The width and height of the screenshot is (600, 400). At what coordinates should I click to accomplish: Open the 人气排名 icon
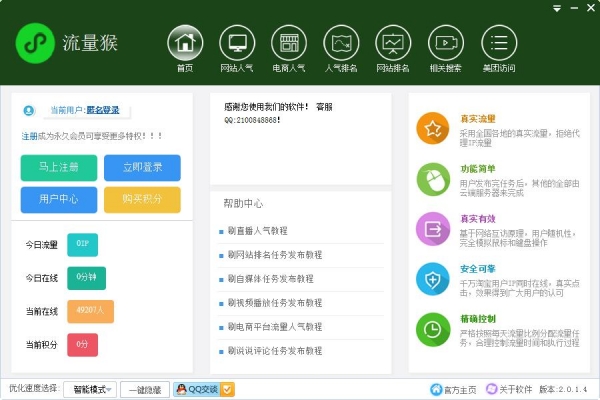click(x=341, y=43)
